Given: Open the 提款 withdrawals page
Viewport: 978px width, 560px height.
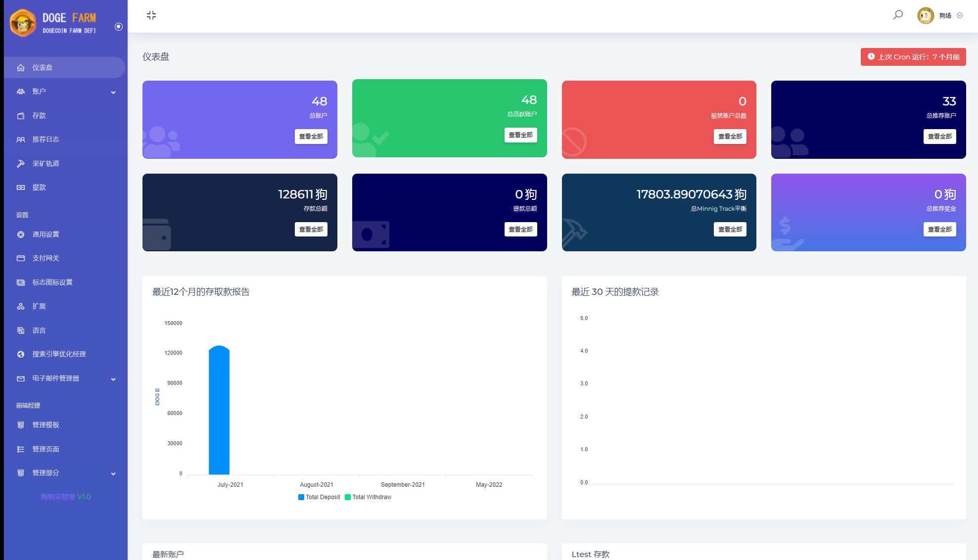Looking at the screenshot, I should coord(40,187).
